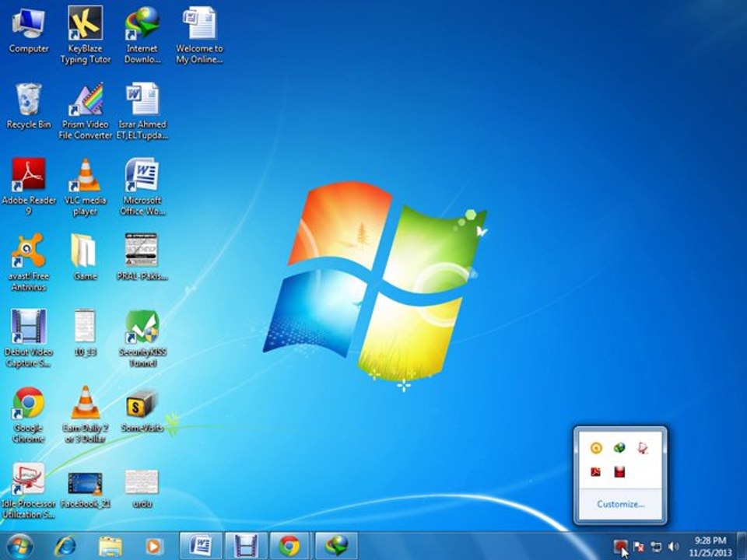This screenshot has height=560, width=747.
Task: Click the red Adobe PDF icon in tray popup
Action: [595, 472]
